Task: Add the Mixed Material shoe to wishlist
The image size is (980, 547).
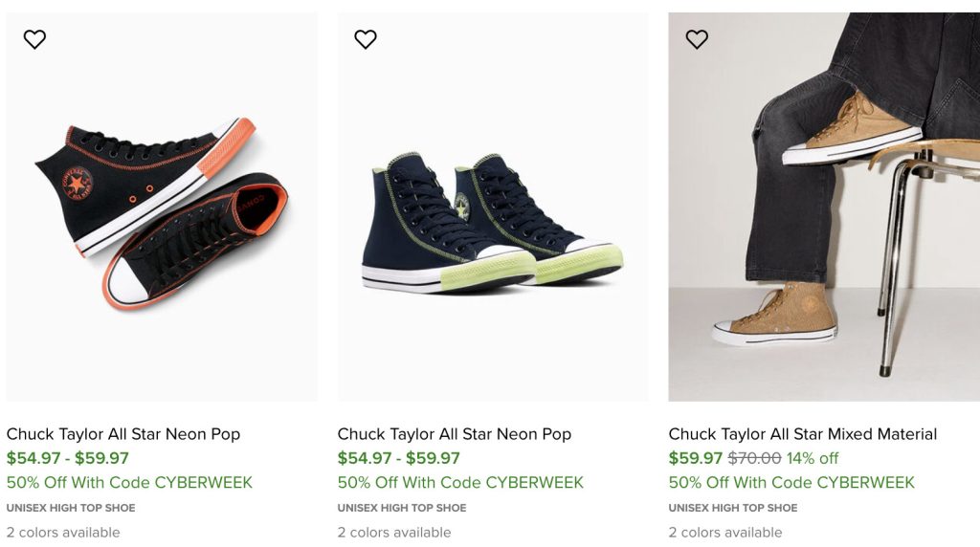Action: click(x=697, y=39)
